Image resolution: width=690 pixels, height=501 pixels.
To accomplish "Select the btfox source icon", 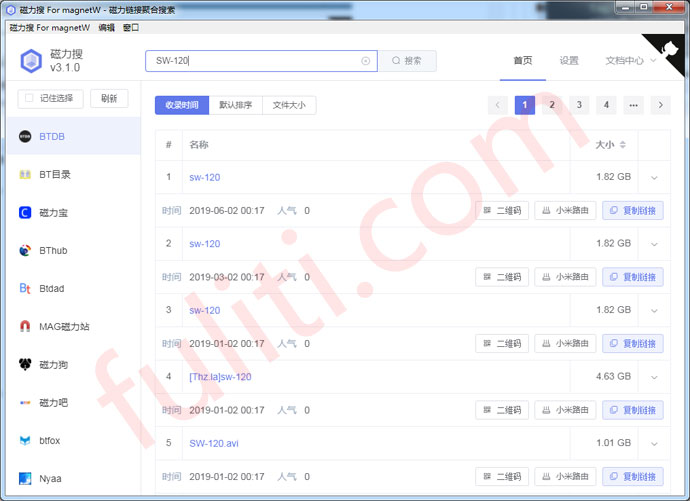I will pos(25,440).
